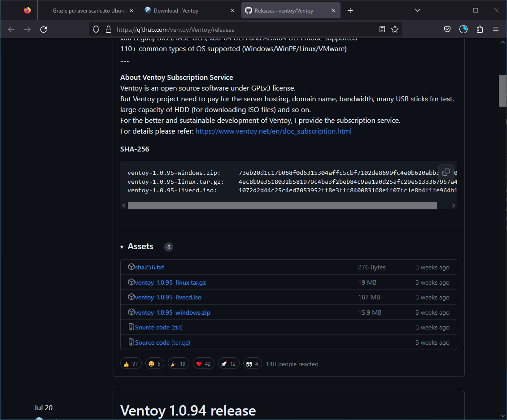Copy the SHA-256 code block contents
The width and height of the screenshot is (507, 420).
pos(446,172)
